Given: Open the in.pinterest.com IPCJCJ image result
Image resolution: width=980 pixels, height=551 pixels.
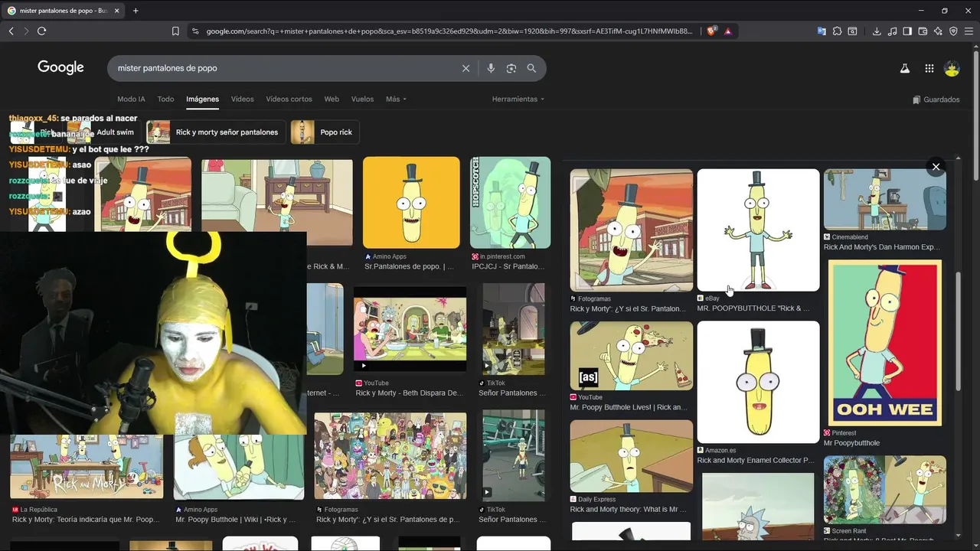Looking at the screenshot, I should 510,203.
